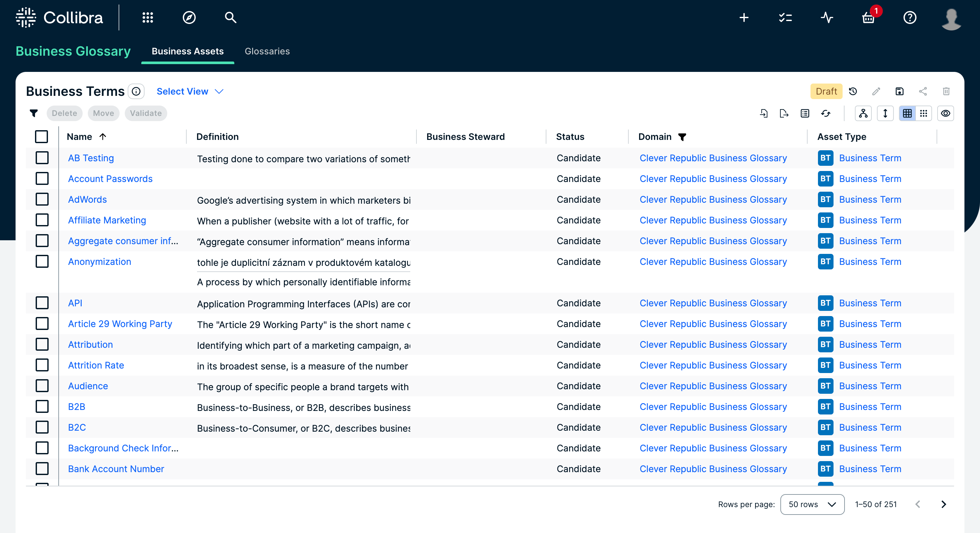Check the Account Passwords row checkbox
Image resolution: width=980 pixels, height=533 pixels.
[42, 179]
